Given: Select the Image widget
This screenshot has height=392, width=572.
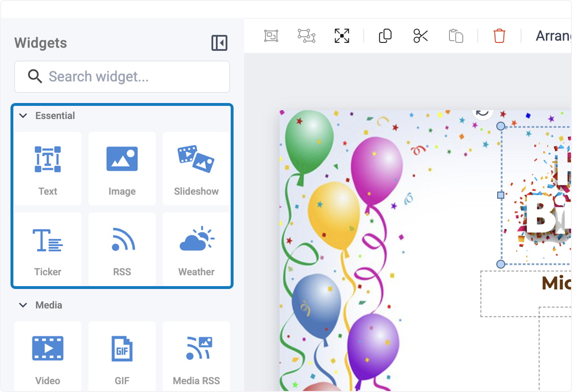Looking at the screenshot, I should (x=122, y=169).
